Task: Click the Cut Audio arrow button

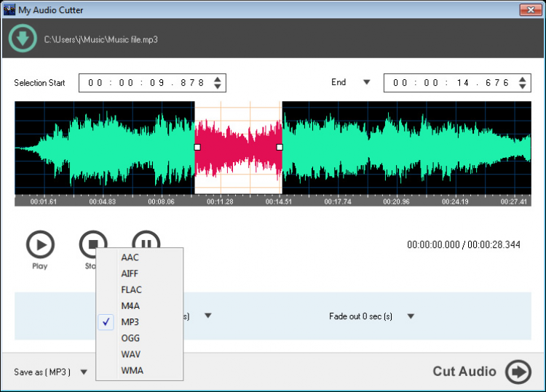Action: pyautogui.click(x=518, y=372)
